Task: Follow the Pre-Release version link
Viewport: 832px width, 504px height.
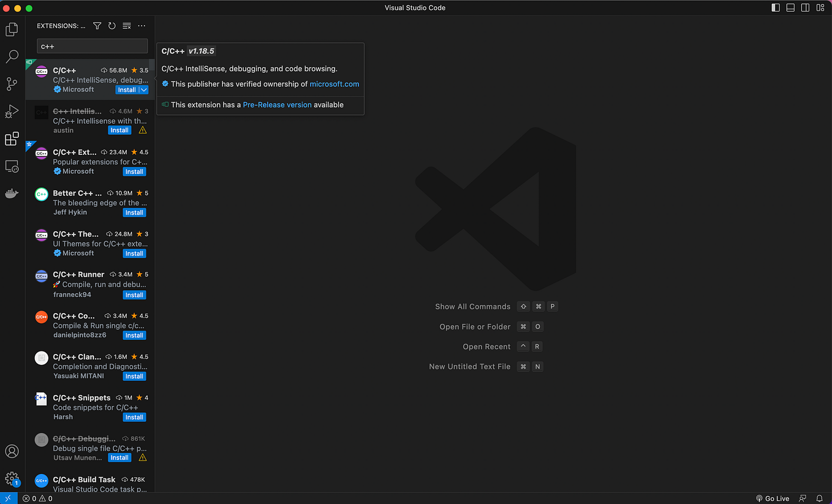Action: click(x=277, y=105)
